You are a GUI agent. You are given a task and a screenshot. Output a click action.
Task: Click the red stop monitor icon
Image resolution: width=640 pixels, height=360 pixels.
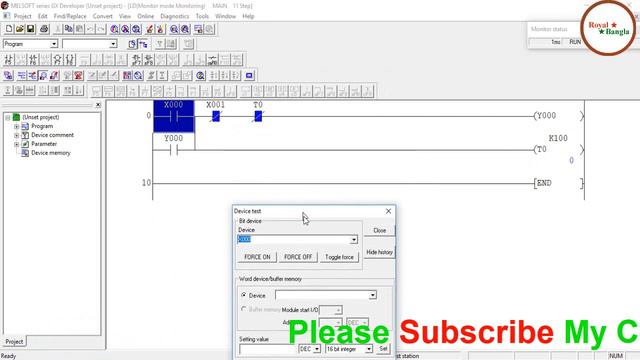click(x=78, y=76)
